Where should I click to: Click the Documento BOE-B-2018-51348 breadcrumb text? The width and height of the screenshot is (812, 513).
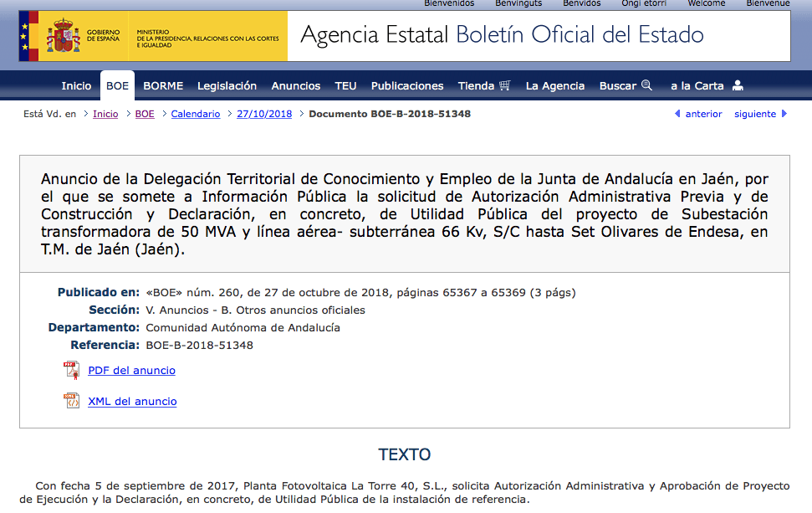(x=390, y=114)
